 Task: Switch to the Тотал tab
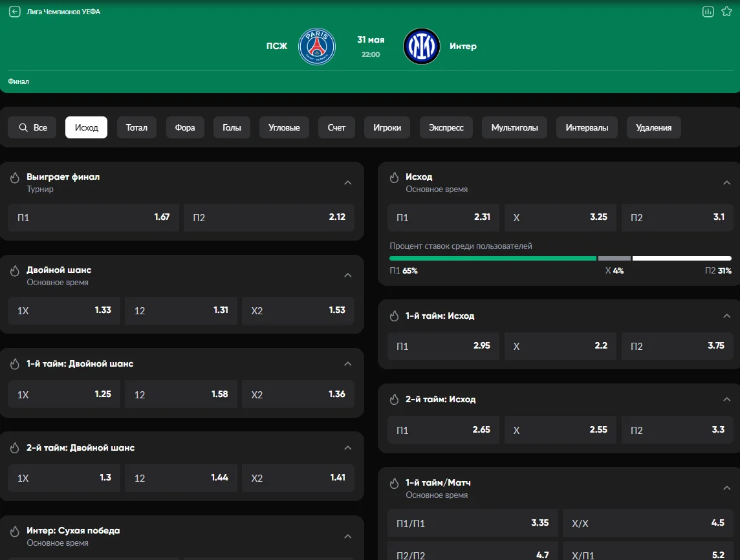(x=136, y=128)
